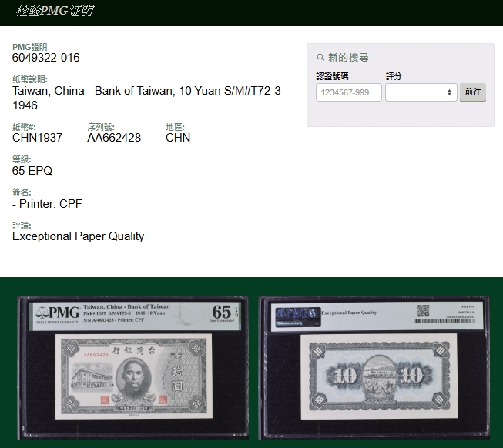Click the 評分 field label
Viewport: 503px width, 448px height.
click(x=394, y=76)
